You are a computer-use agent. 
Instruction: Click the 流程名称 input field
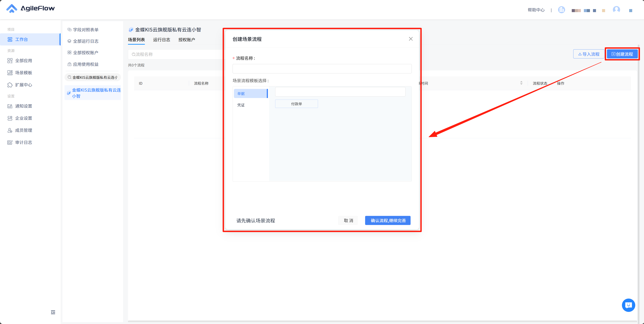coord(322,69)
